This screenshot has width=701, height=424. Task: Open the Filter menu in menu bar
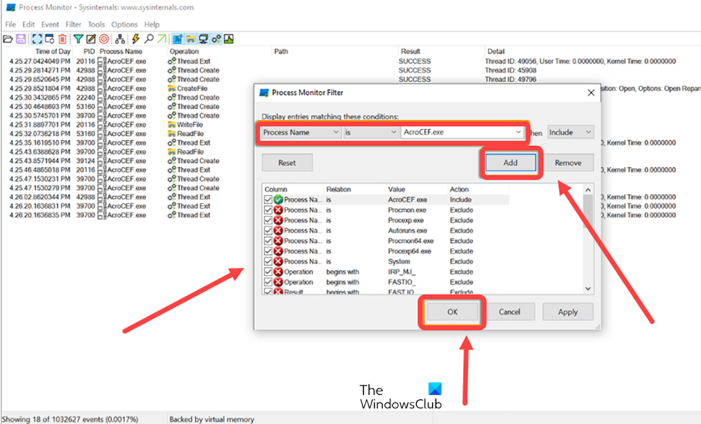74,24
